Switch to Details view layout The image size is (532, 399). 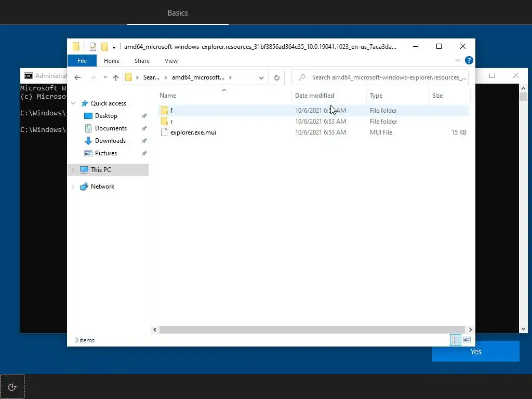click(456, 340)
